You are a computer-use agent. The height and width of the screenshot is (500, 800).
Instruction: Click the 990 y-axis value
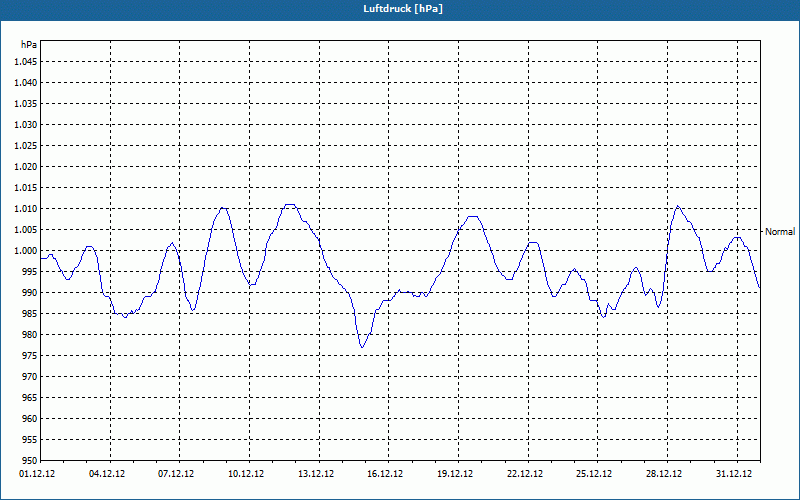pyautogui.click(x=30, y=292)
